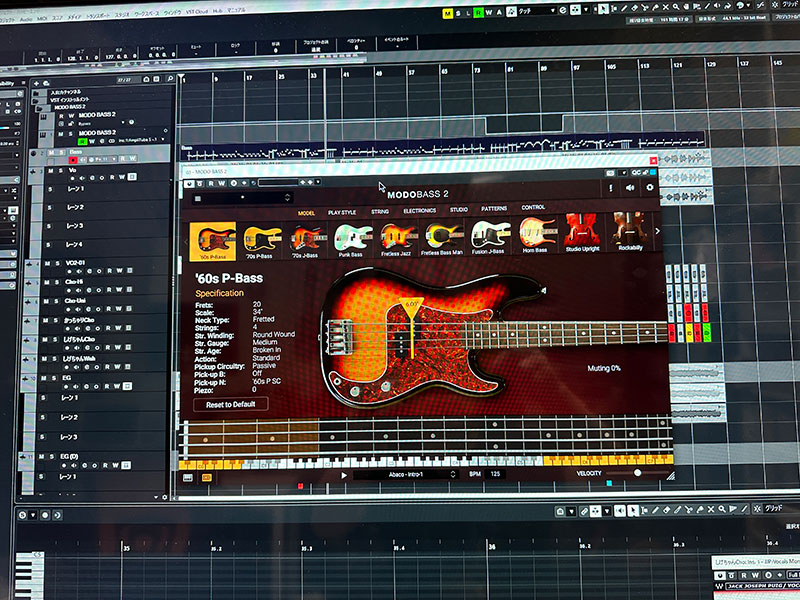Select the Studio Upright bass icon
This screenshot has height=600, width=800.
tap(583, 234)
